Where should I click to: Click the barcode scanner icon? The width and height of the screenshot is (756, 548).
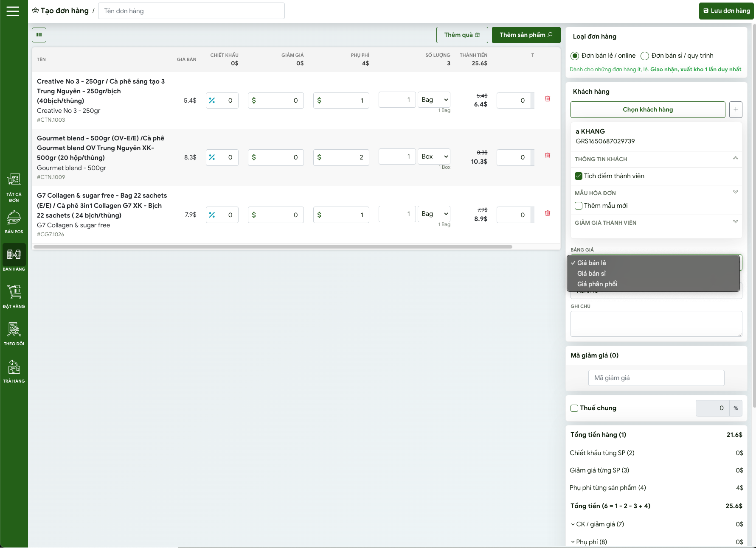pyautogui.click(x=39, y=35)
